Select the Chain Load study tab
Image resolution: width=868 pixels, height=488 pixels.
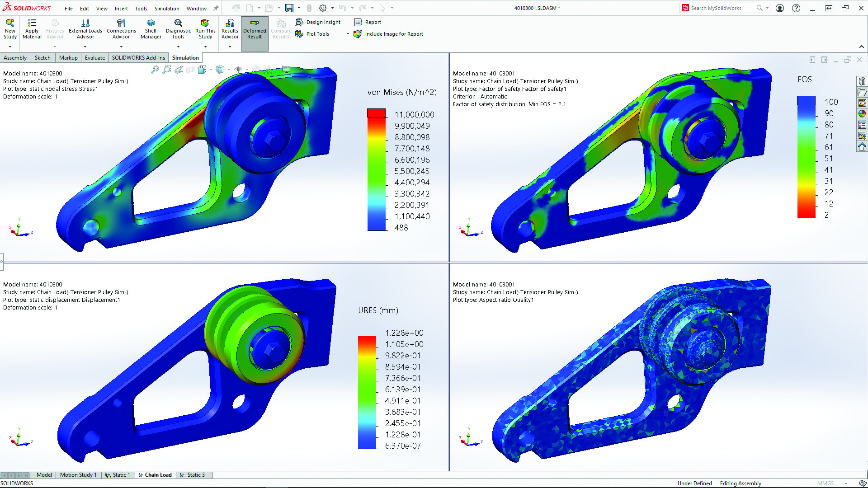point(155,475)
